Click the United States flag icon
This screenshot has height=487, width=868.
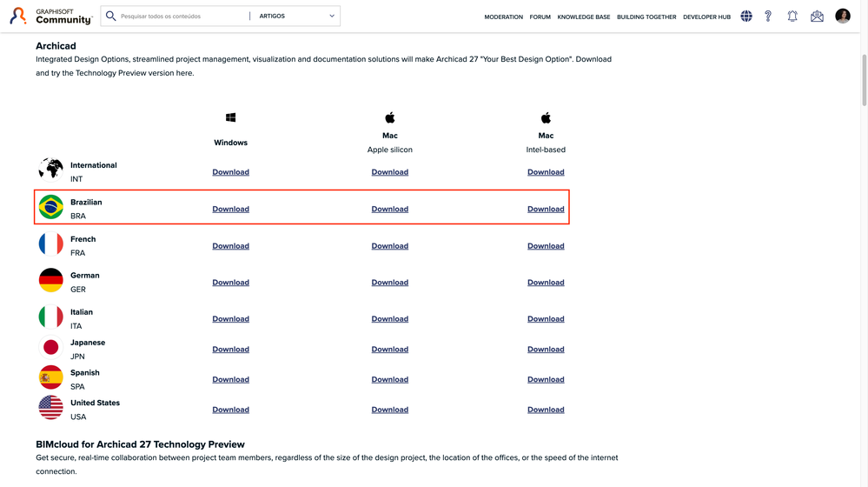click(x=51, y=408)
